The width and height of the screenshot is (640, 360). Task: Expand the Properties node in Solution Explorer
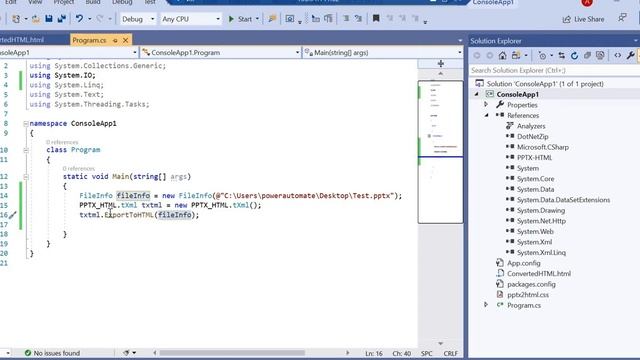pos(486,105)
